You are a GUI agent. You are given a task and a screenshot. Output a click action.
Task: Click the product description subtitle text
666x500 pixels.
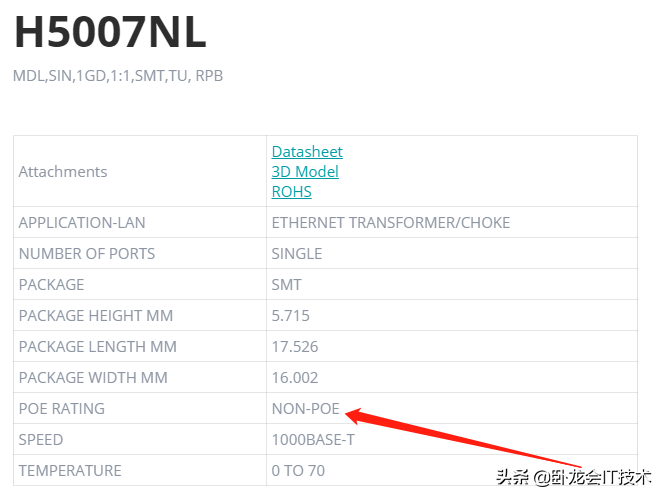point(118,76)
